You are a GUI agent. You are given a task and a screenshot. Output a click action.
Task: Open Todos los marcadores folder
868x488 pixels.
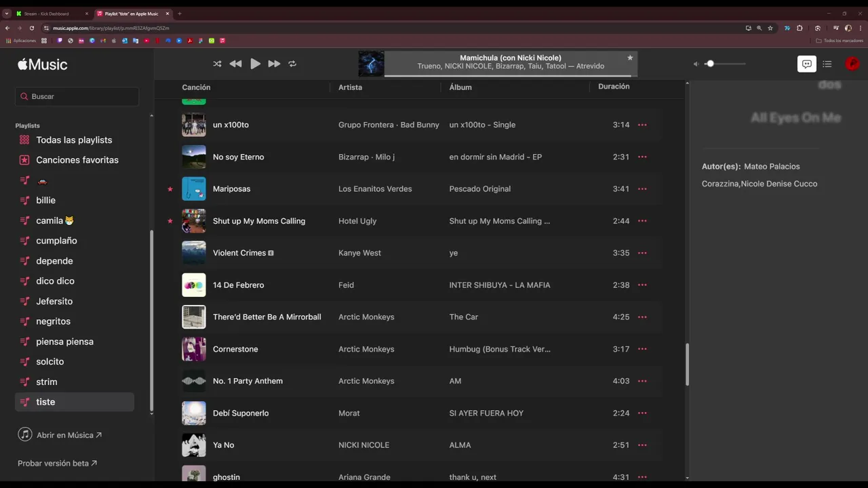click(840, 41)
